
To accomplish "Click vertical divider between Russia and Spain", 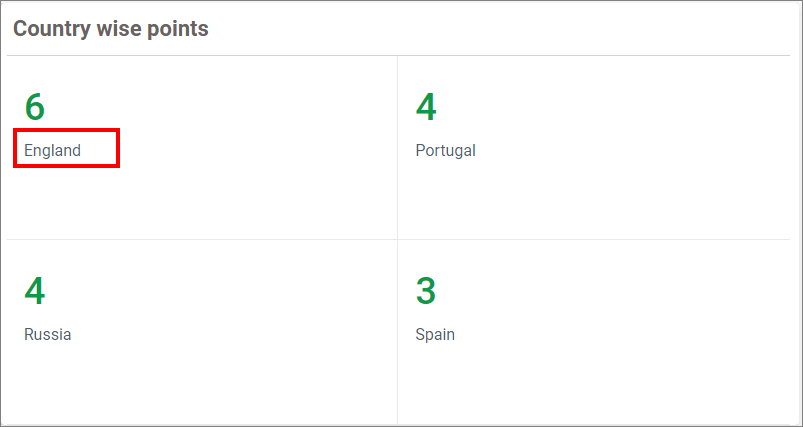I will coord(397,332).
